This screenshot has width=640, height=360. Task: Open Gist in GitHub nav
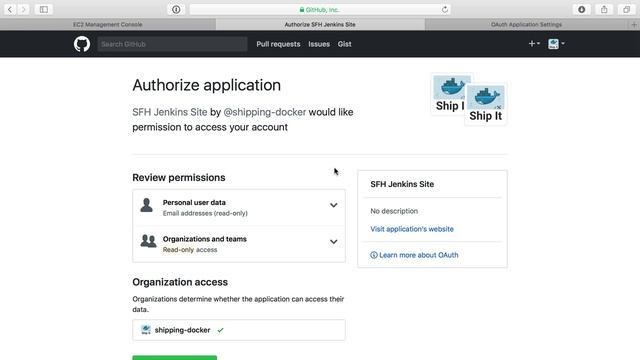point(344,44)
